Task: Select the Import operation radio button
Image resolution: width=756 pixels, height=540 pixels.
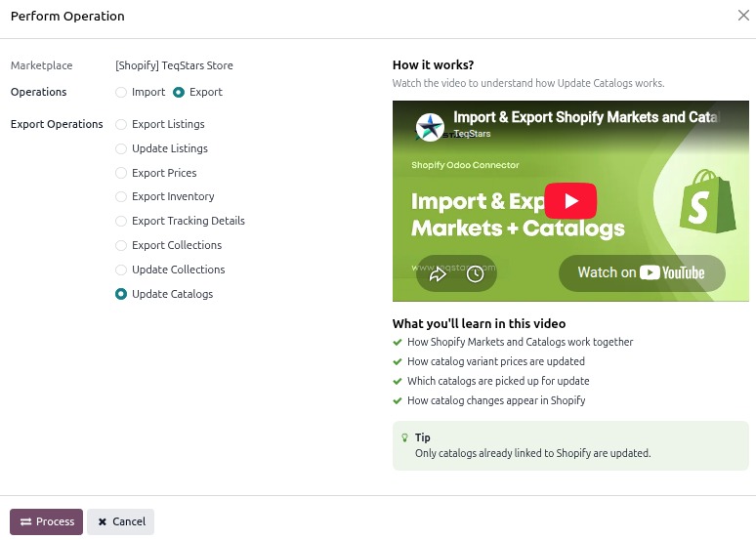Action: (x=121, y=92)
